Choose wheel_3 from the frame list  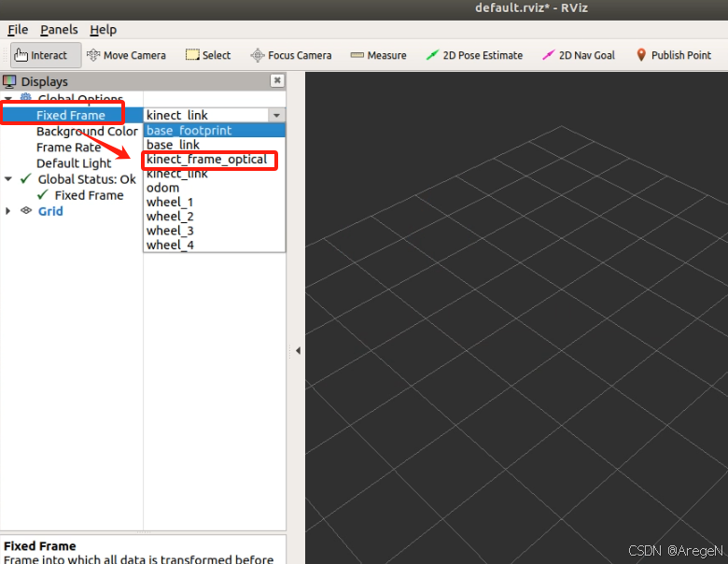pos(214,232)
